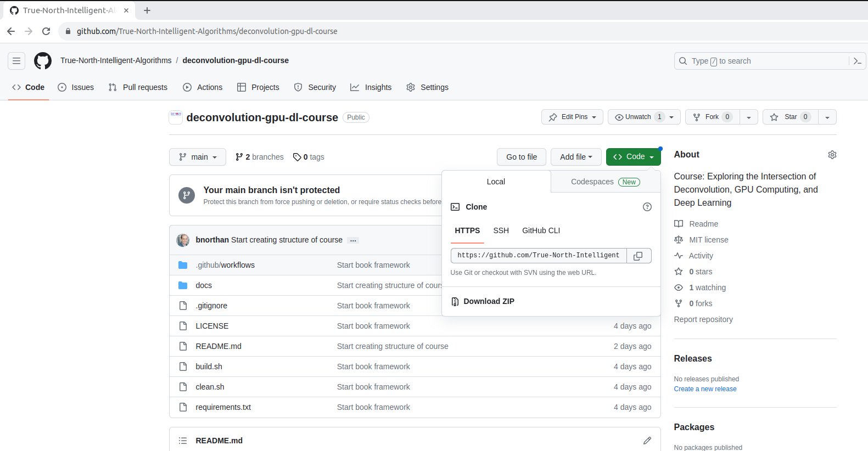Open the hamburger navigation menu
Screen dimensions: 868x451
click(16, 61)
